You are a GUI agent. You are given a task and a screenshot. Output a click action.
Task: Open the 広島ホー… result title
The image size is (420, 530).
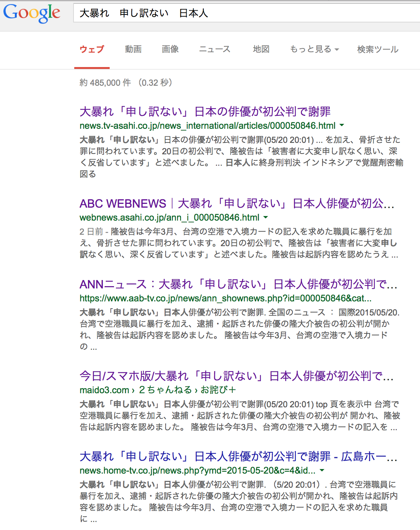[x=238, y=456]
